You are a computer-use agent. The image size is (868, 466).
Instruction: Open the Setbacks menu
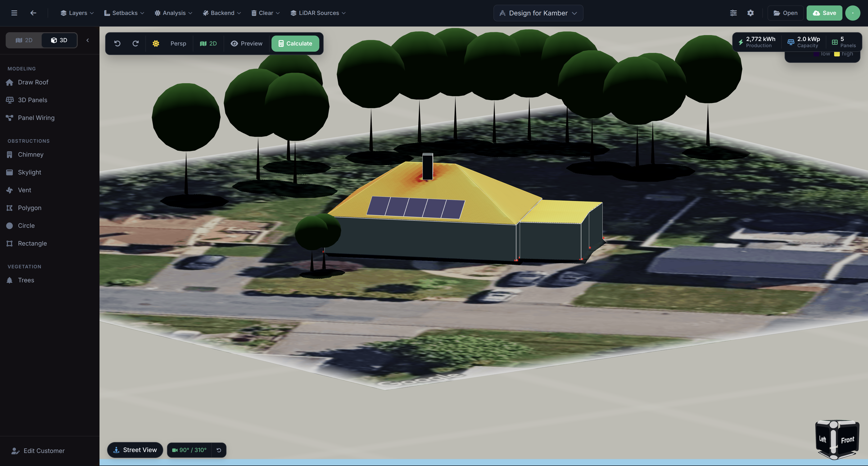[124, 13]
